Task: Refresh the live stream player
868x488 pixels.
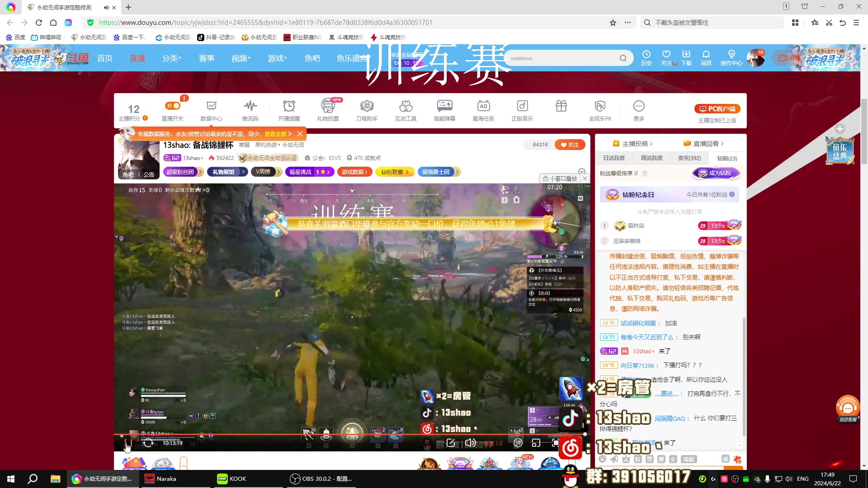Action: coord(148,443)
